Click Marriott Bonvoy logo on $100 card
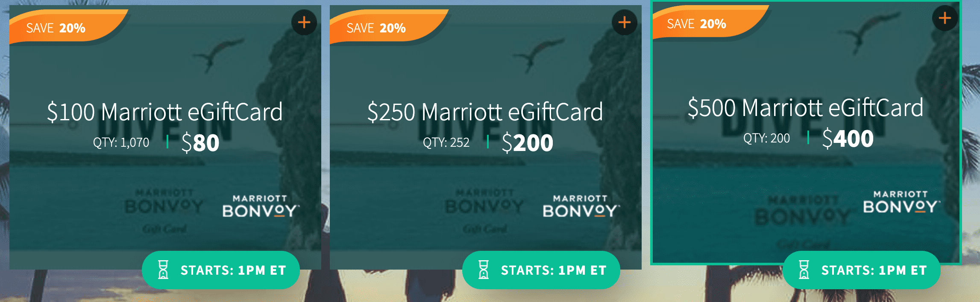The height and width of the screenshot is (302, 980). 261,206
